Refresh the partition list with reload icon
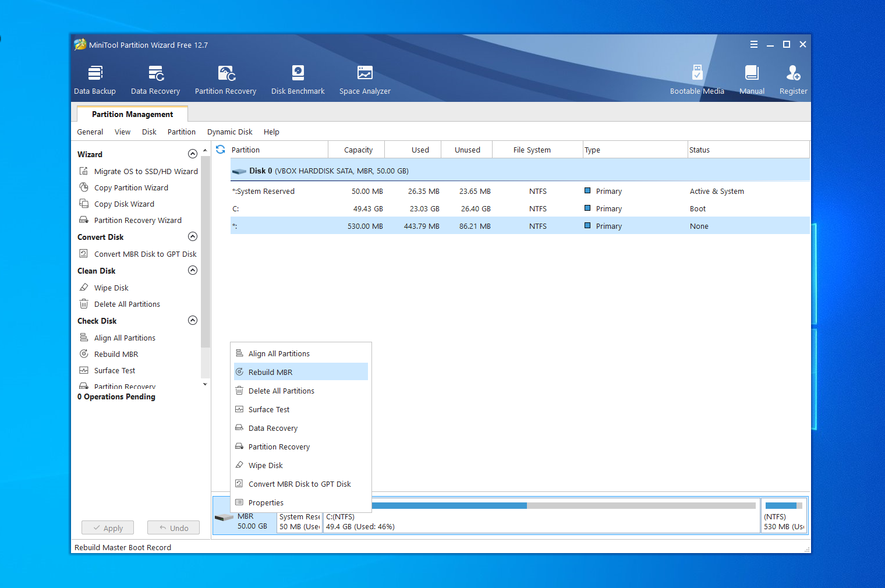The width and height of the screenshot is (885, 588). [221, 150]
